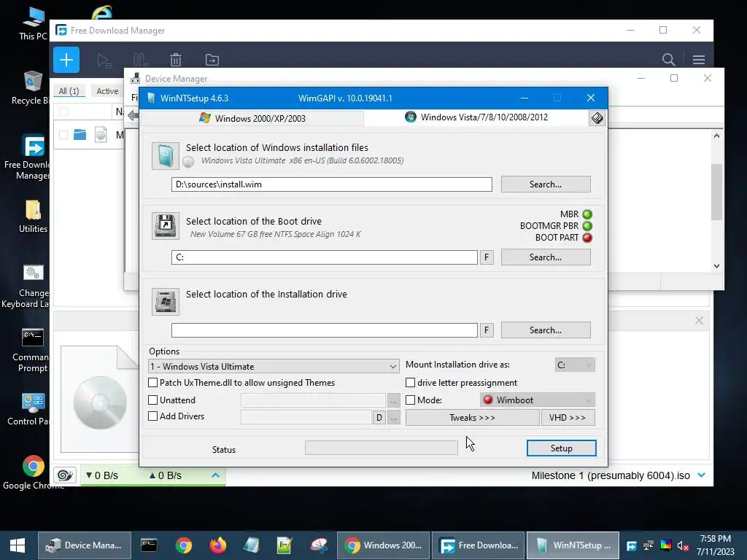
Task: Tick the select-all checkbox in download list header
Action: tap(63, 112)
